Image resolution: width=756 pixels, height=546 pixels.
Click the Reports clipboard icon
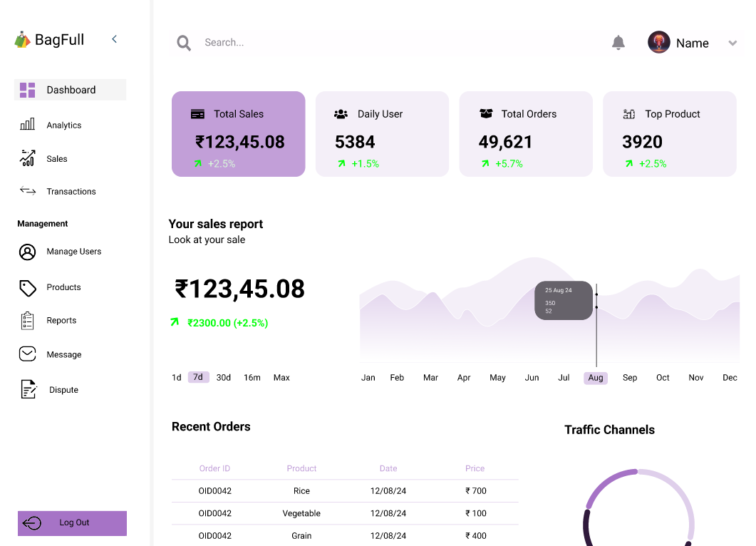28,321
